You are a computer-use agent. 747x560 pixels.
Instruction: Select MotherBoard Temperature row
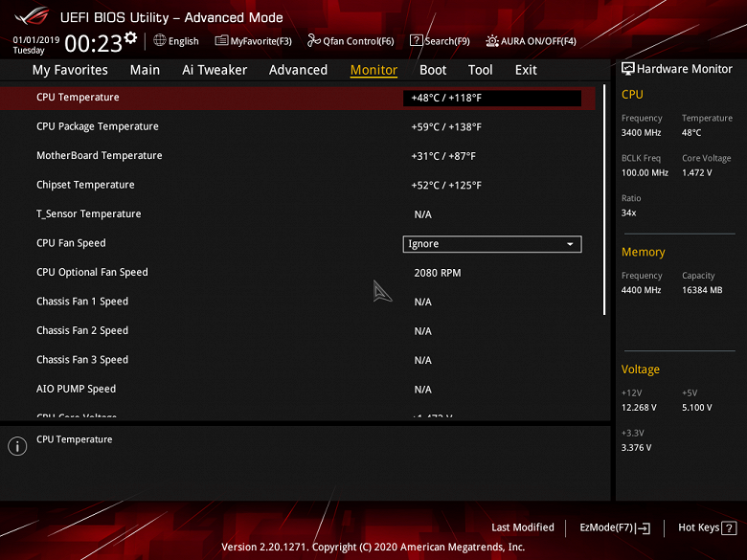298,156
